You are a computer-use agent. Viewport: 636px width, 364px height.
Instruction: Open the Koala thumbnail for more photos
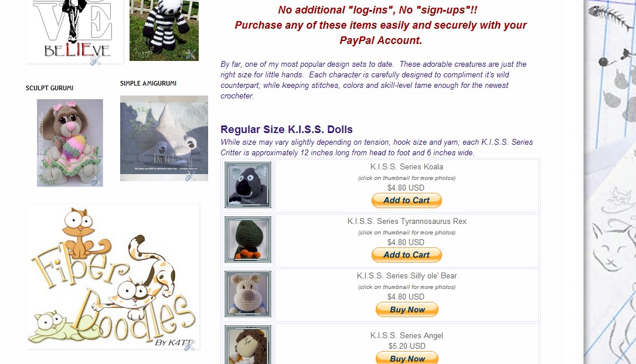click(248, 185)
